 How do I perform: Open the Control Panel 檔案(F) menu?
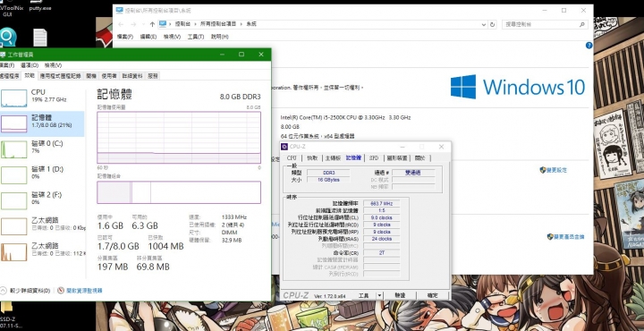point(125,37)
